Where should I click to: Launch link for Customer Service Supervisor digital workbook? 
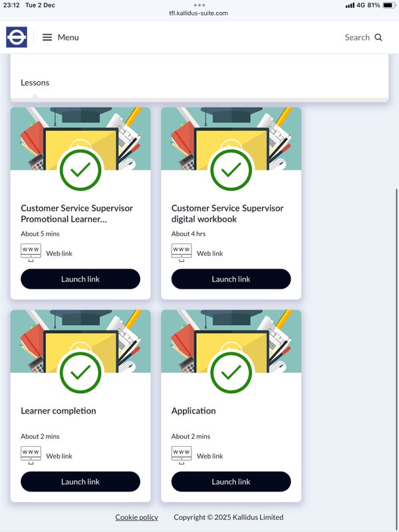pyautogui.click(x=231, y=279)
